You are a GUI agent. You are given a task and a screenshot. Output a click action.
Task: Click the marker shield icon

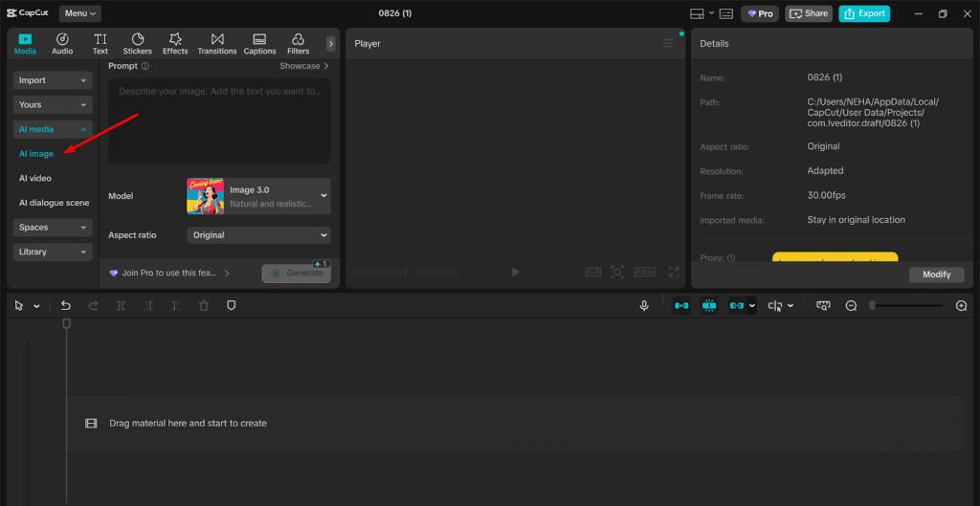(231, 305)
